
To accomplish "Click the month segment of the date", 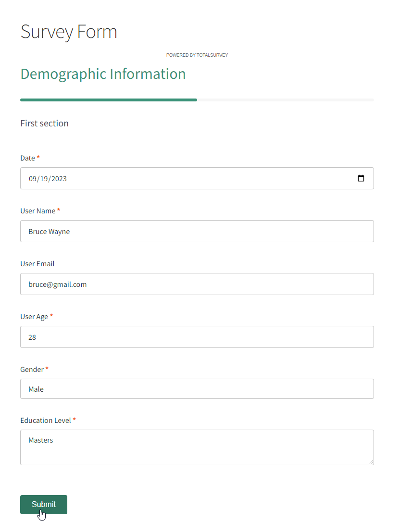I will [33, 179].
